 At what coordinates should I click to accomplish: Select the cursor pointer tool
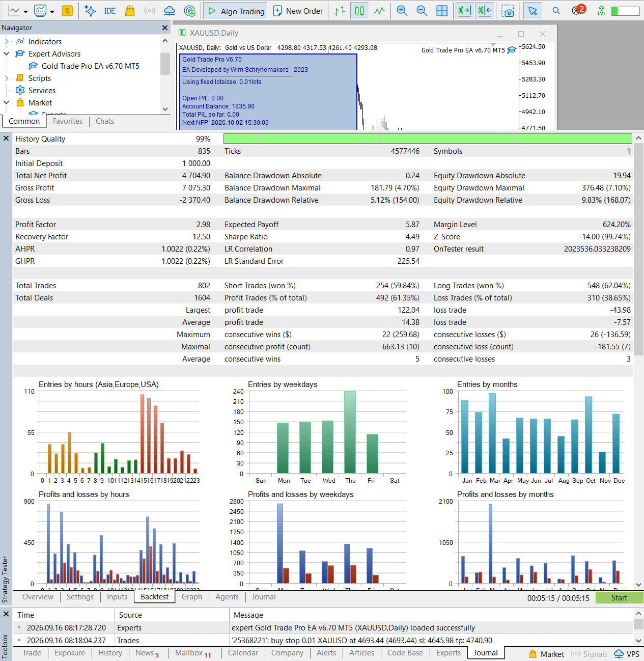click(533, 11)
